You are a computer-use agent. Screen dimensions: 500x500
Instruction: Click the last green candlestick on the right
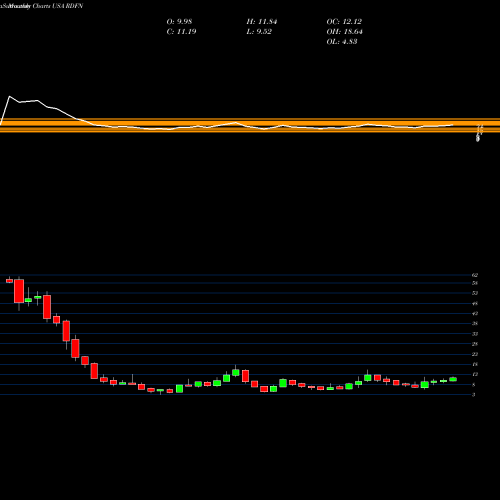[453, 379]
